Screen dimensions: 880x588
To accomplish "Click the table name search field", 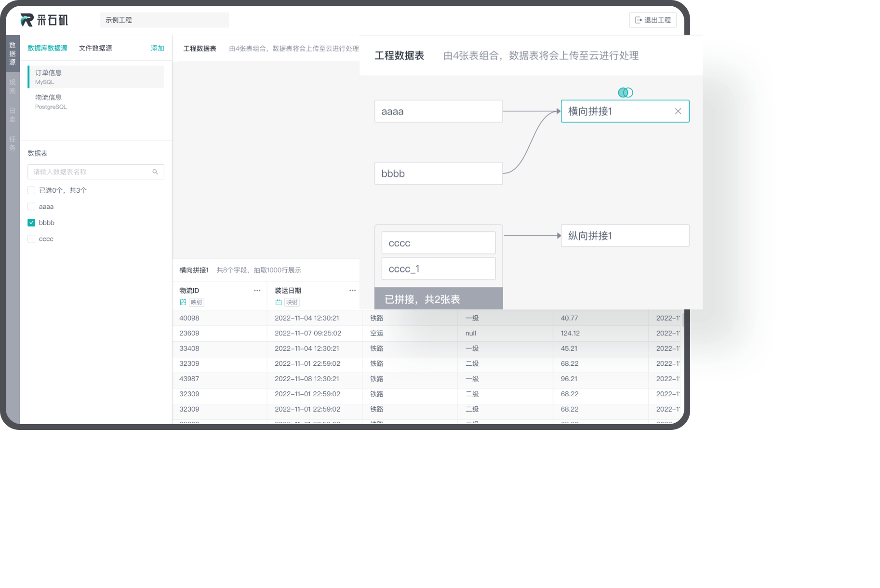I will tap(95, 172).
